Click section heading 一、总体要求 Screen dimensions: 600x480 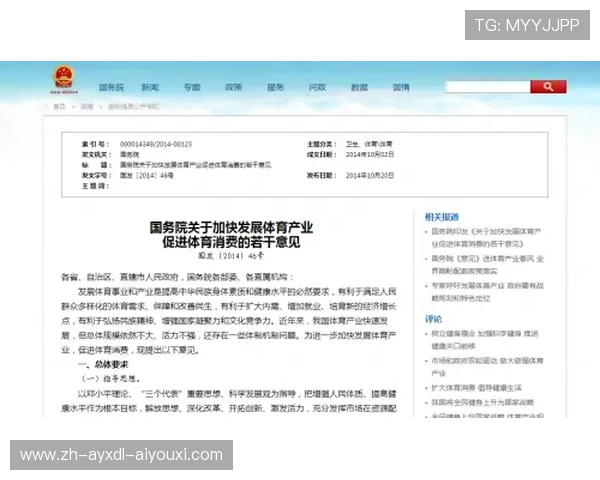103,364
